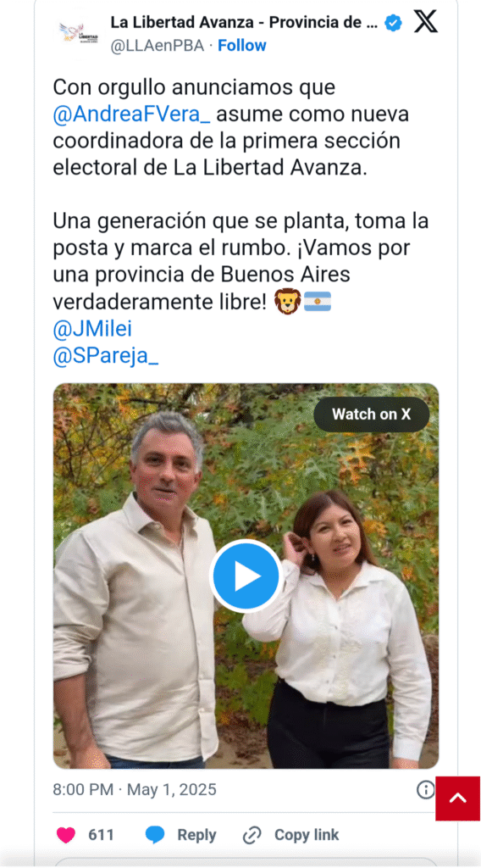Click the 8:00 PM May 1, 2025 timestamp
The image size is (481, 868).
135,789
